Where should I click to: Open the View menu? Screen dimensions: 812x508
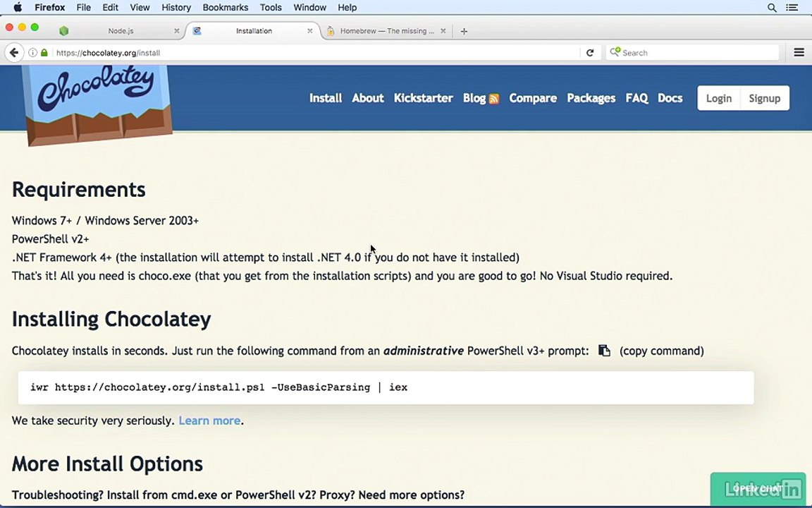coord(140,7)
